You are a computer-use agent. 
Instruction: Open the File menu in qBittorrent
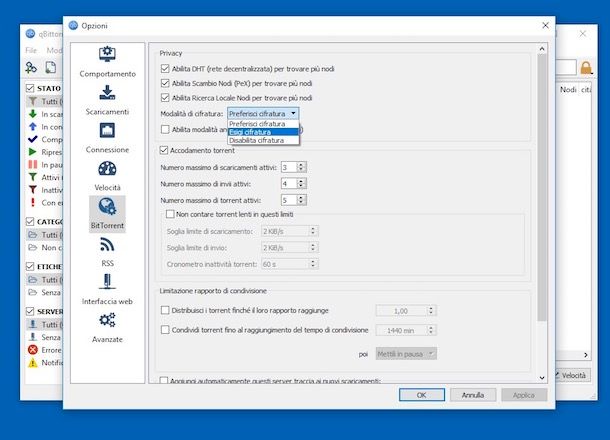pyautogui.click(x=31, y=50)
